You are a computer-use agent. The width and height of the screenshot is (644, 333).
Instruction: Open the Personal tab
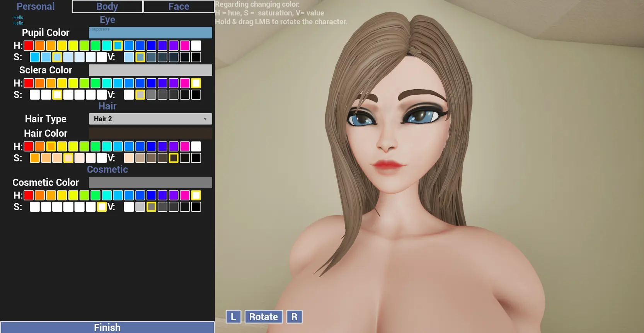click(x=36, y=7)
